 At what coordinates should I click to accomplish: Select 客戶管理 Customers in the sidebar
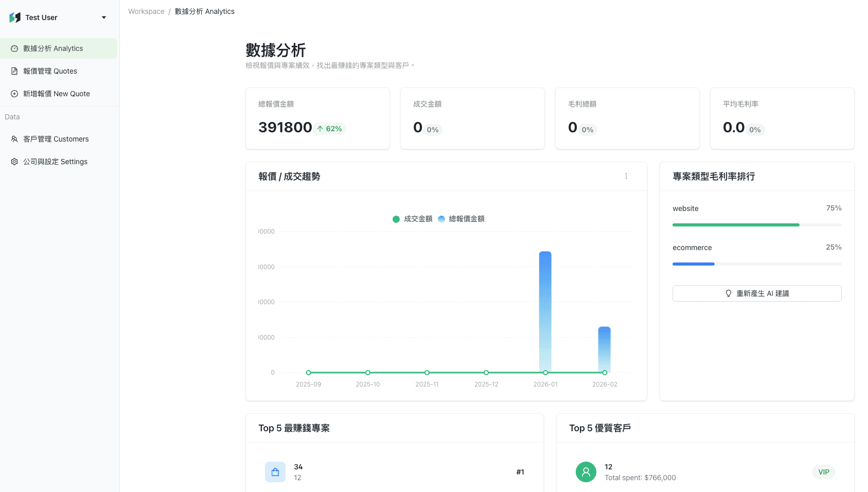[x=55, y=139]
